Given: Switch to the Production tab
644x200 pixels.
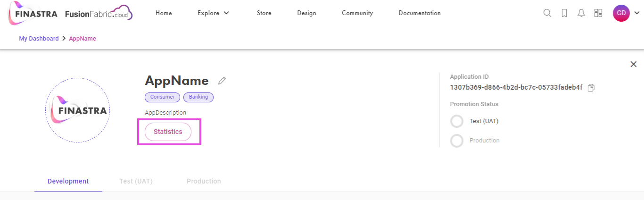Looking at the screenshot, I should click(204, 181).
